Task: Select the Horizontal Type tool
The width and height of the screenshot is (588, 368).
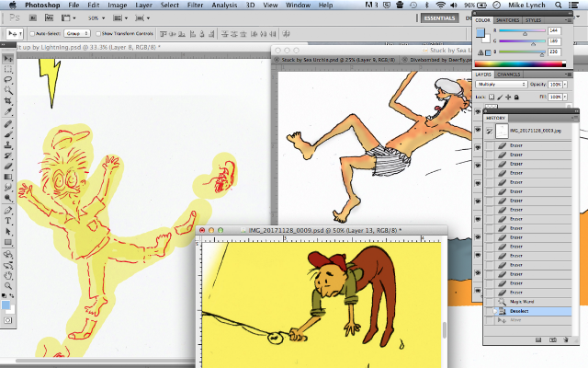Action: coord(8,221)
